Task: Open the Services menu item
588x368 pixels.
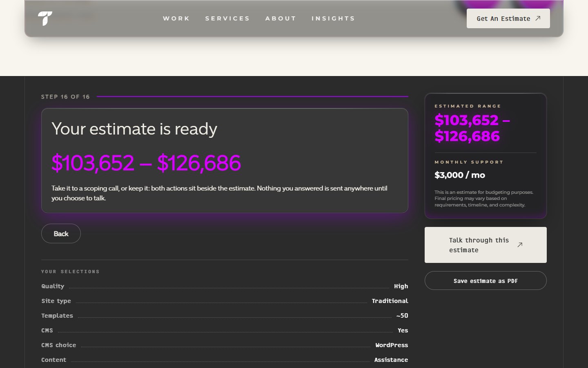Action: (227, 18)
